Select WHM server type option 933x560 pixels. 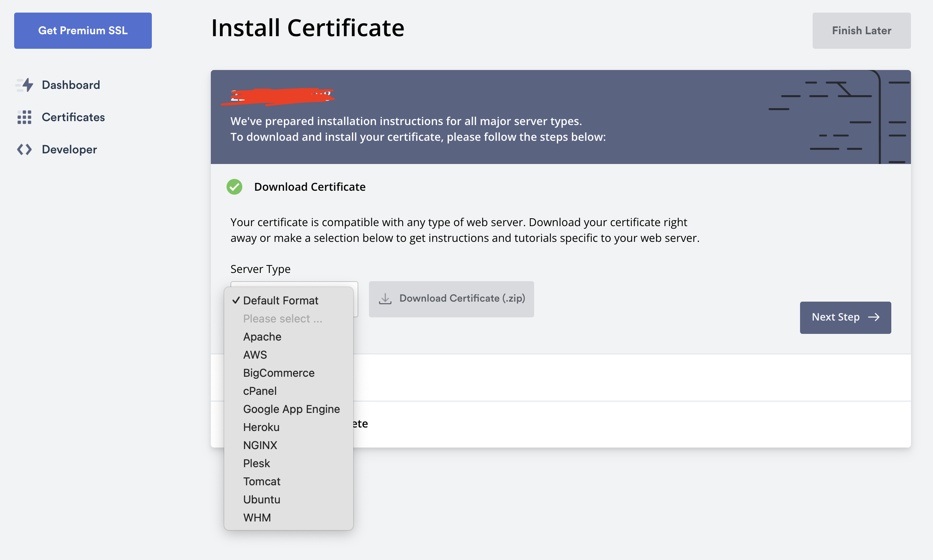tap(289, 518)
